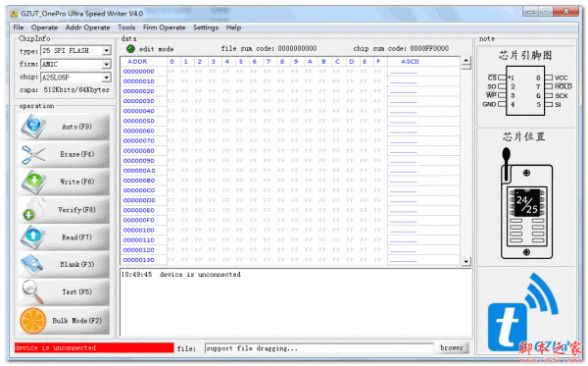Image resolution: width=588 pixels, height=366 pixels.
Task: Click address row 00000010
Action: click(139, 81)
